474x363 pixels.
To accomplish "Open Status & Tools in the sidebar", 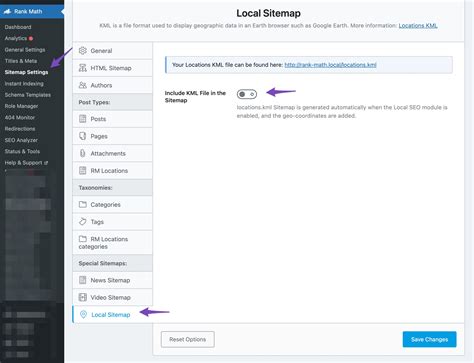I will pos(22,151).
